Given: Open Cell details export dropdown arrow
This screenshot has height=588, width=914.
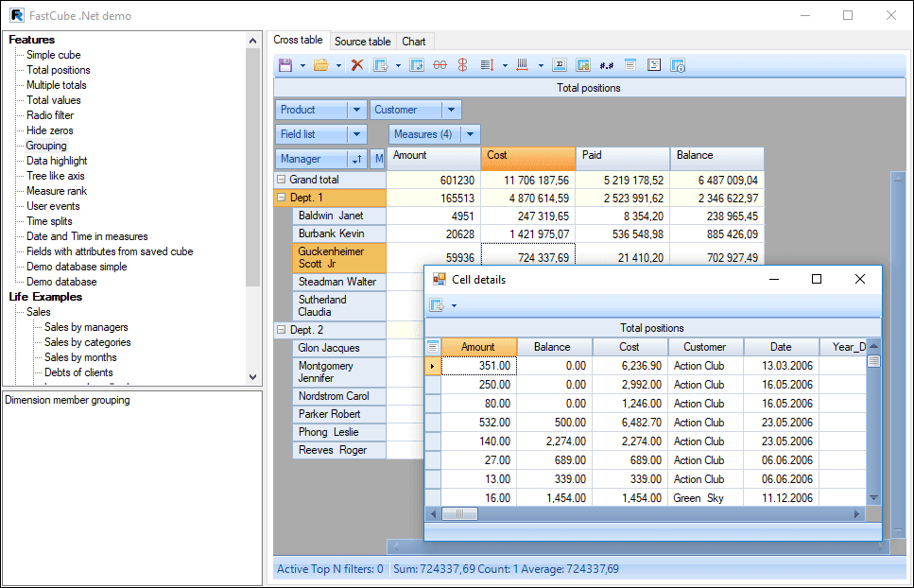Looking at the screenshot, I should click(x=454, y=305).
